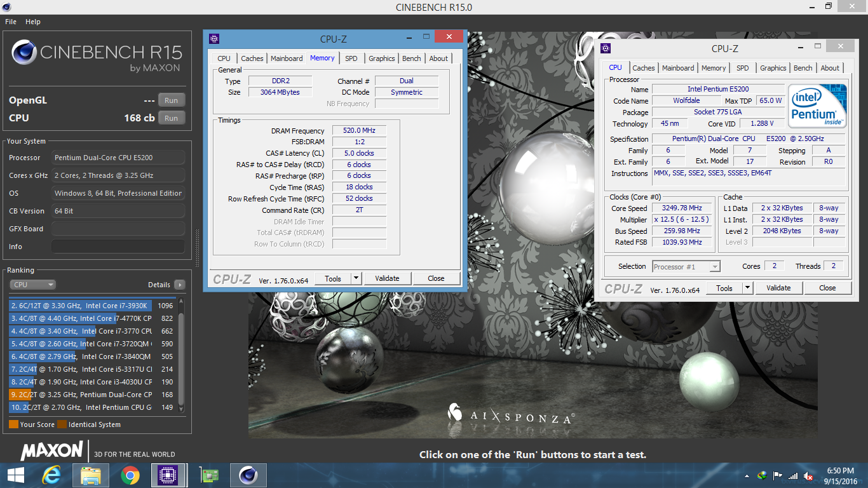
Task: Open SPD tab in right CPU-Z window
Action: (x=743, y=68)
